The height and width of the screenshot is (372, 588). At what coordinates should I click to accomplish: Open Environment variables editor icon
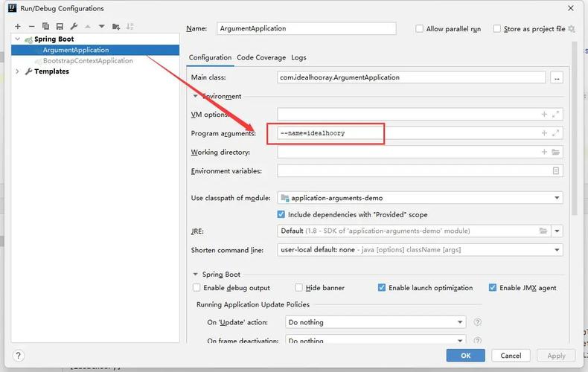tap(555, 170)
